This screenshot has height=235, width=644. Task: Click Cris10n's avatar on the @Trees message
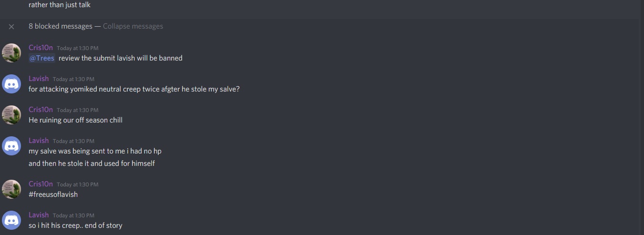pyautogui.click(x=11, y=53)
